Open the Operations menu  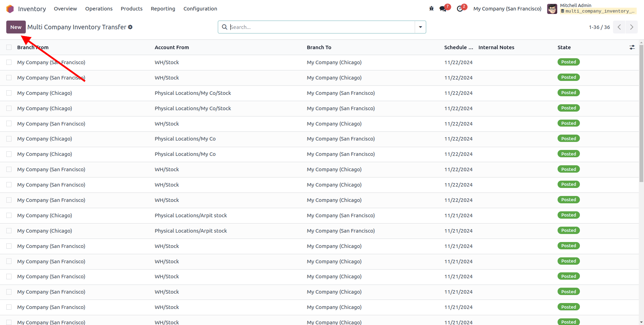(99, 9)
